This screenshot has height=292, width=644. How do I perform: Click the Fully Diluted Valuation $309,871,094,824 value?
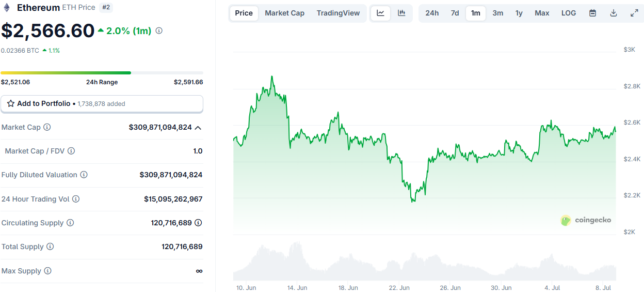(x=171, y=175)
